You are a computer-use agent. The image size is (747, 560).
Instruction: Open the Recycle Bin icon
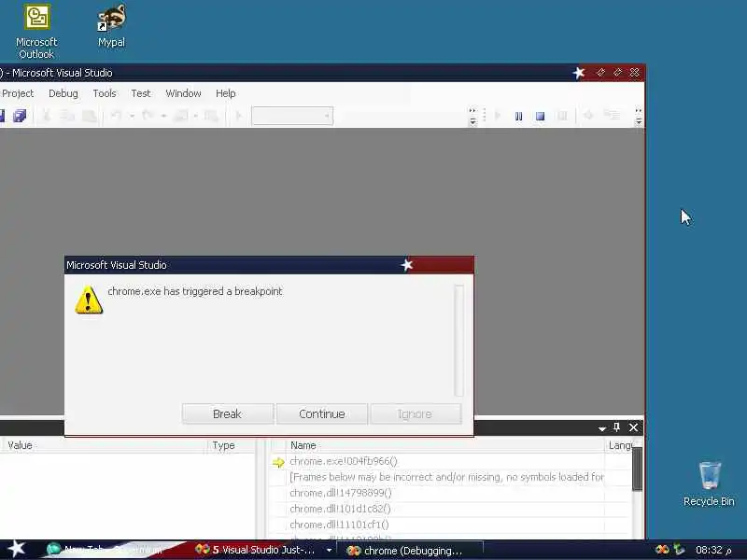(x=709, y=483)
